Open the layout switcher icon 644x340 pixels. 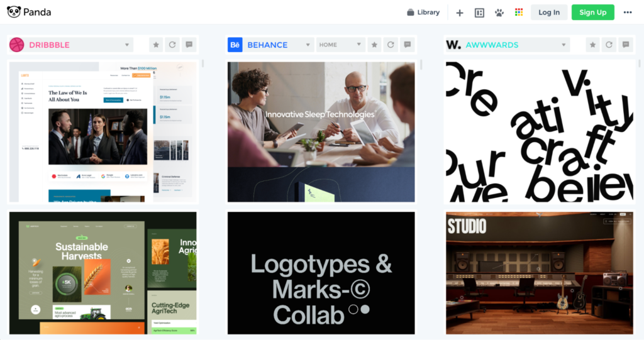point(479,13)
